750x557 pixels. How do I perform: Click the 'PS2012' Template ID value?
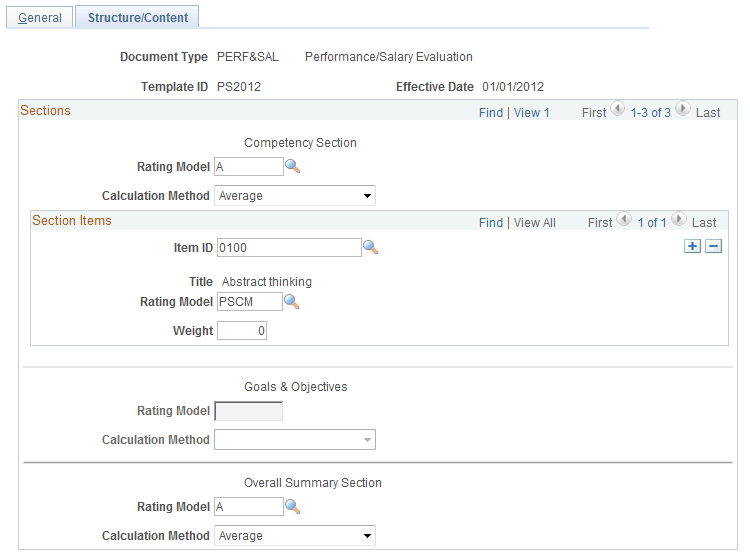[239, 87]
